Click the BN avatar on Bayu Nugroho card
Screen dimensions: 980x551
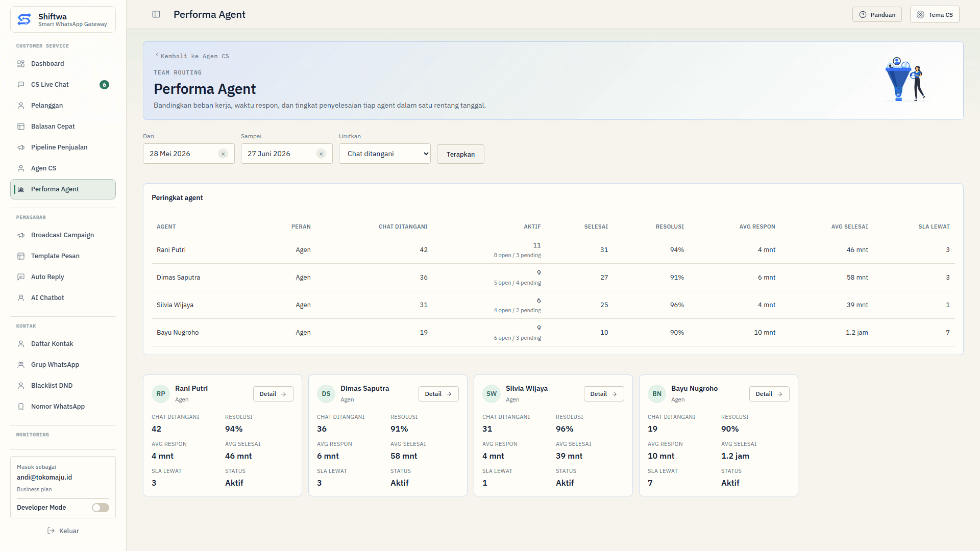click(657, 394)
